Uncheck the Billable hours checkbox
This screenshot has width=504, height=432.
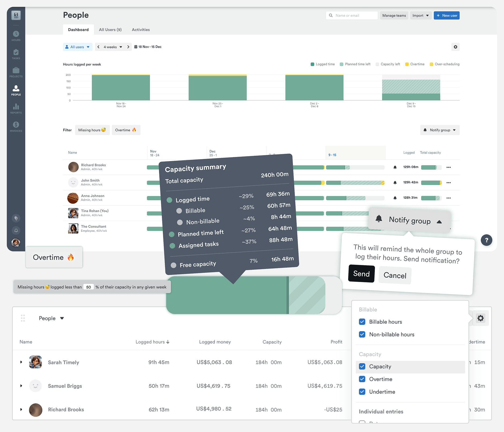(362, 322)
